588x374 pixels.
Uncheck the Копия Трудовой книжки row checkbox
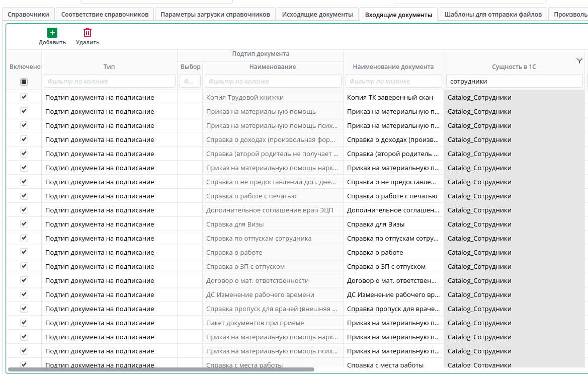coord(24,97)
